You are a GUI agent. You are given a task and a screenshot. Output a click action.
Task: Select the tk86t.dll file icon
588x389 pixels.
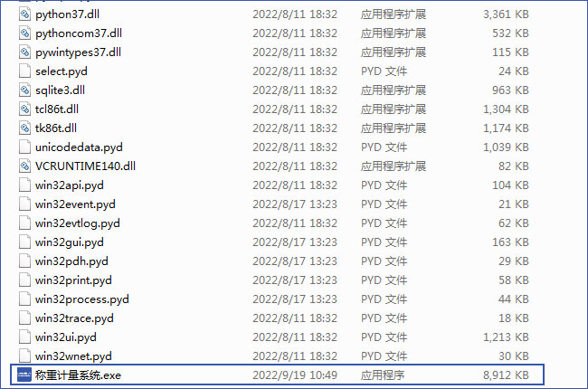(24, 128)
